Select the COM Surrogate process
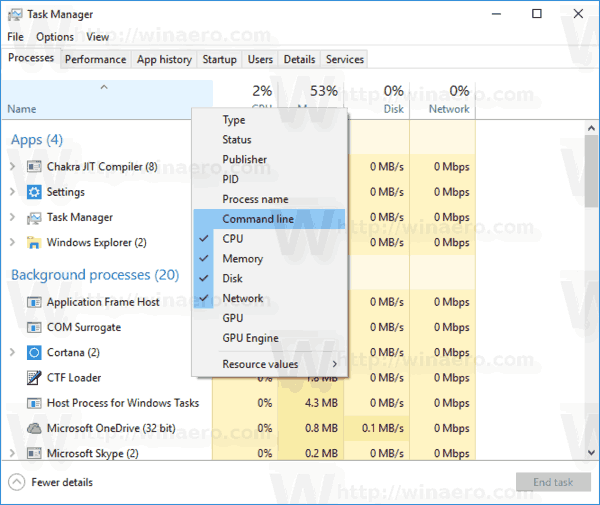Screen dimensions: 600x505 [84, 327]
